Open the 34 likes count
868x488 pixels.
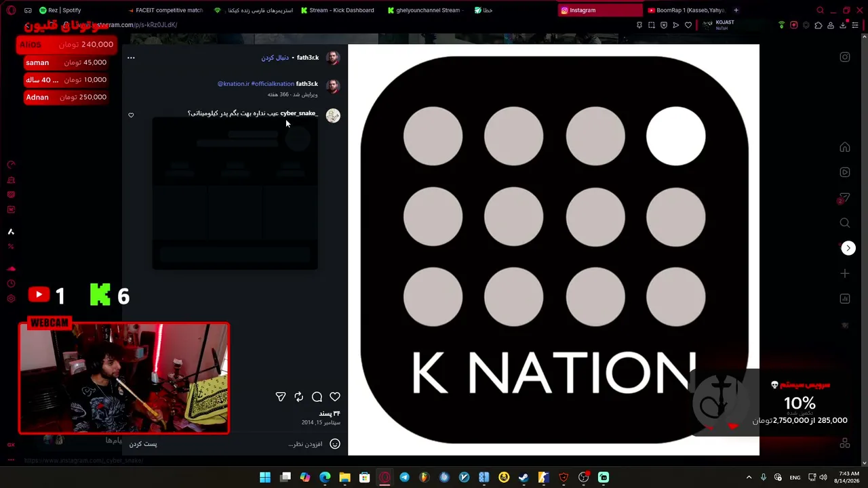(x=330, y=413)
